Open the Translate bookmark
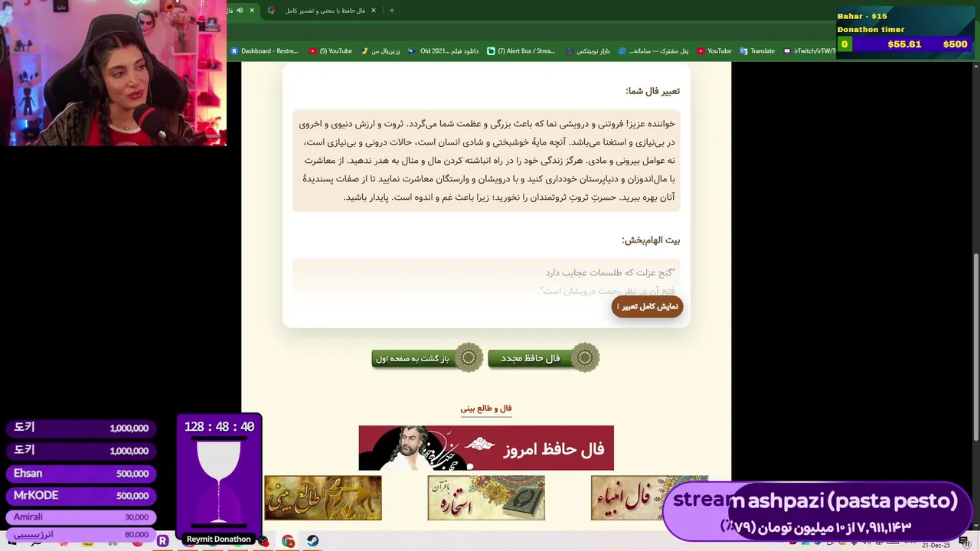This screenshot has width=980, height=551. pos(757,51)
